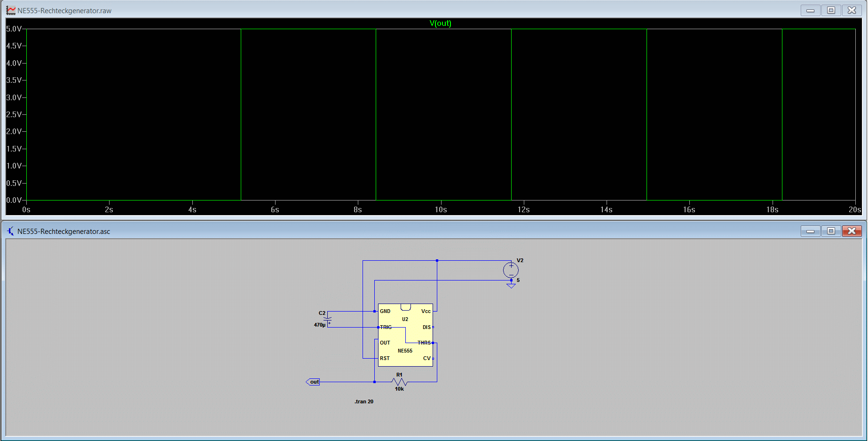
Task: Minimize the NE555-Rechteckgenerator.asc window
Action: pos(811,231)
